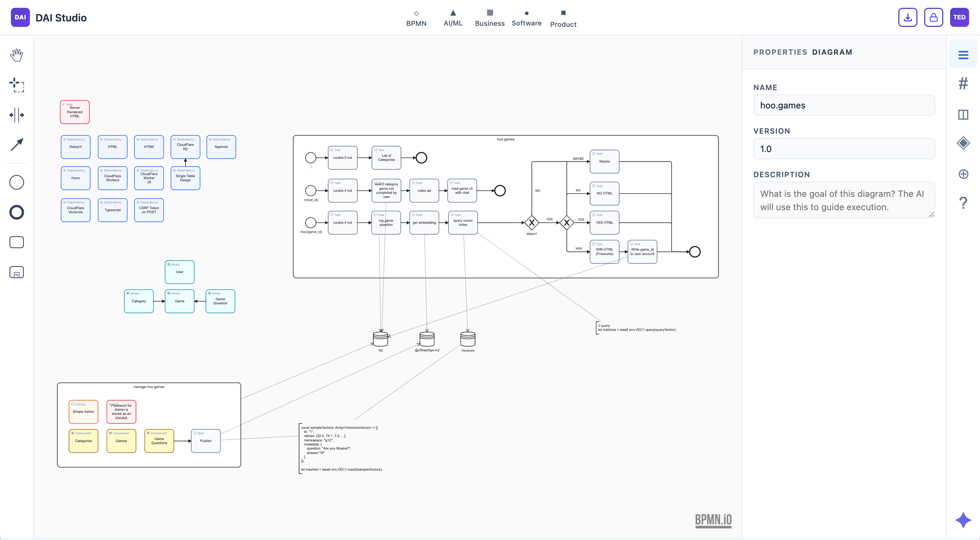Create an end event thick circle
Screen dimensions: 980x540
click(16, 212)
